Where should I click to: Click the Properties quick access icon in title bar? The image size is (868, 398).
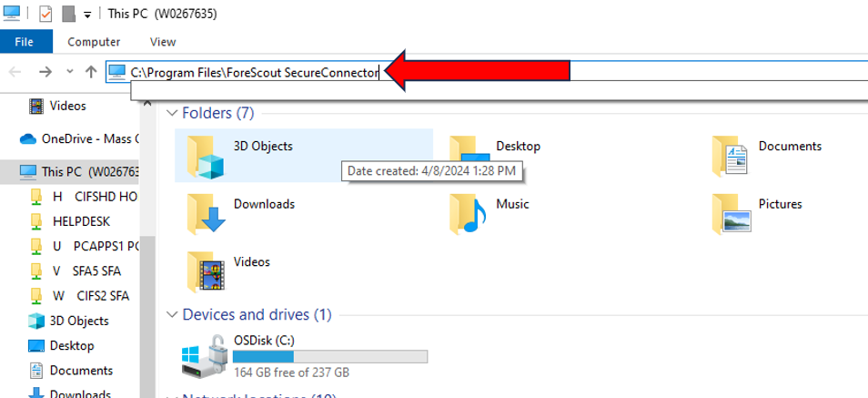45,14
